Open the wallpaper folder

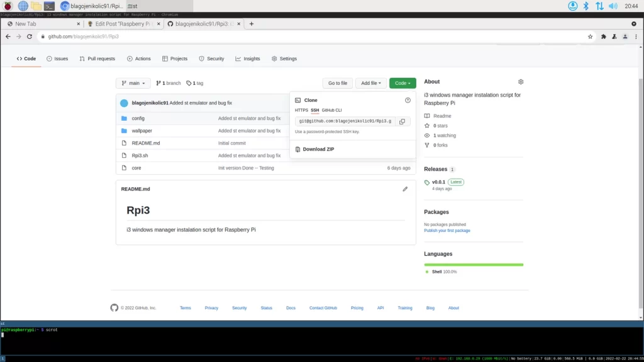142,131
